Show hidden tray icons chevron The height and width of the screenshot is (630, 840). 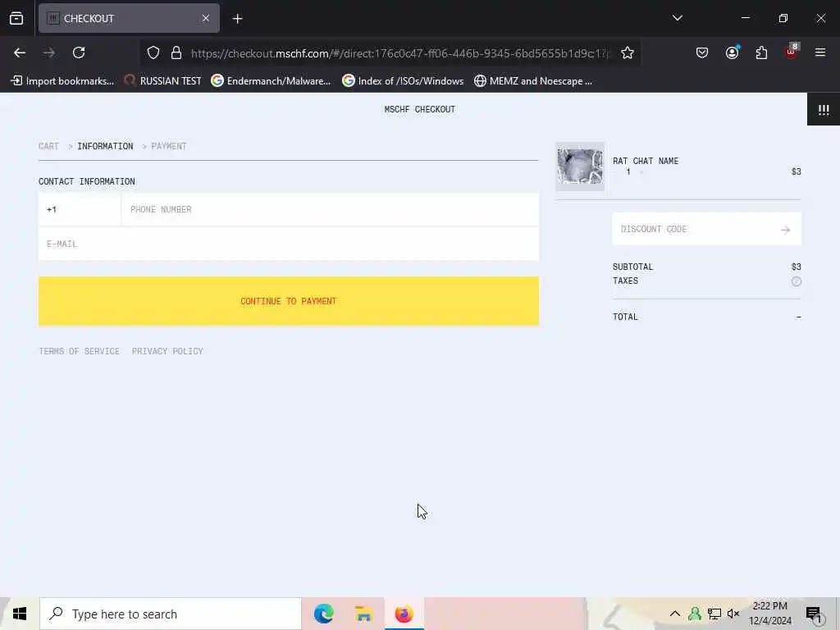675,614
